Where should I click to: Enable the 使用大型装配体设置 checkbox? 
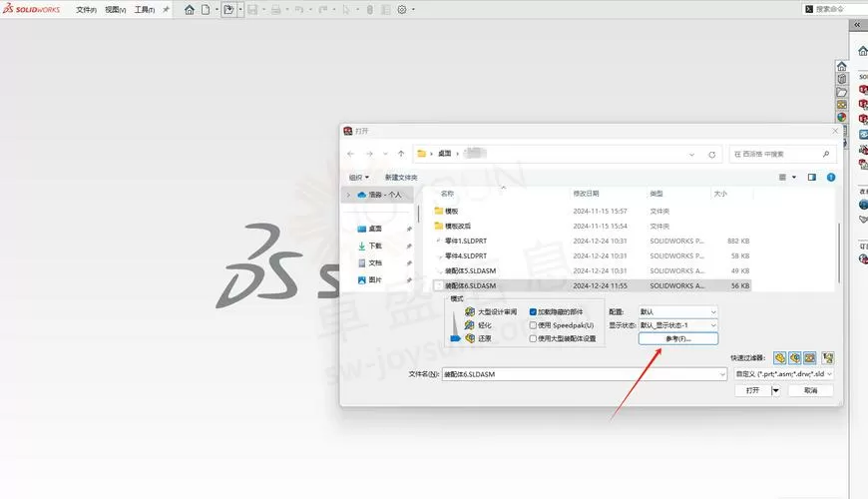click(533, 338)
